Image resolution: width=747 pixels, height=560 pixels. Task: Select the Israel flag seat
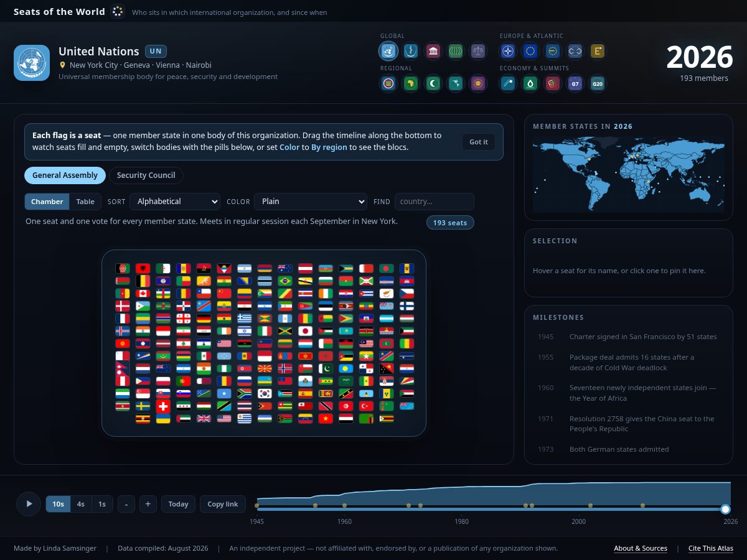pos(245,331)
